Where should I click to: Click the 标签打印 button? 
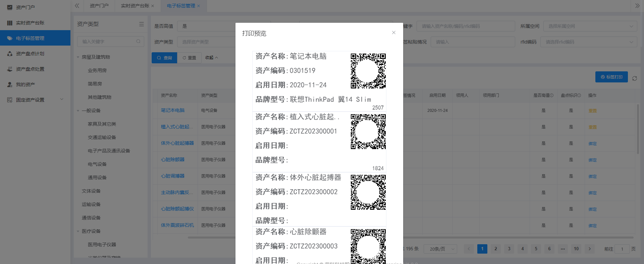click(611, 77)
